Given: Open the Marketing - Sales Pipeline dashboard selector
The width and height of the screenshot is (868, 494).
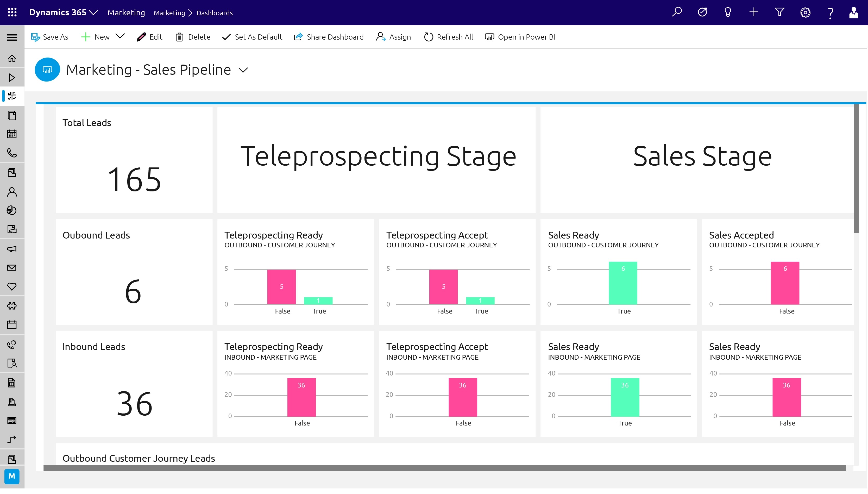Looking at the screenshot, I should 243,70.
